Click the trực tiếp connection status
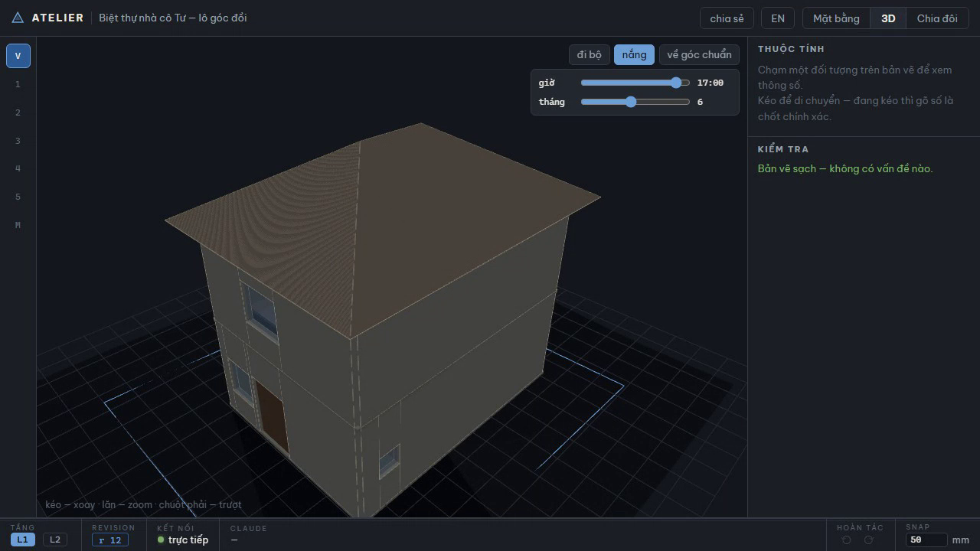 click(x=182, y=540)
